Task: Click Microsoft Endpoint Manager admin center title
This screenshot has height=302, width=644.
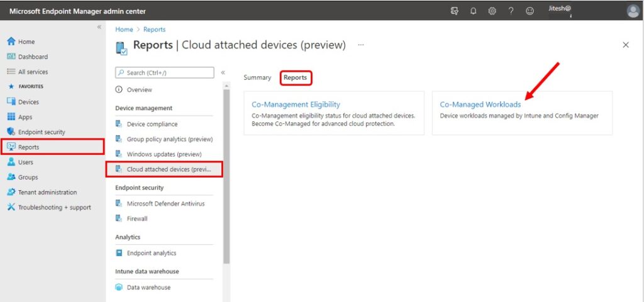Action: coord(77,11)
